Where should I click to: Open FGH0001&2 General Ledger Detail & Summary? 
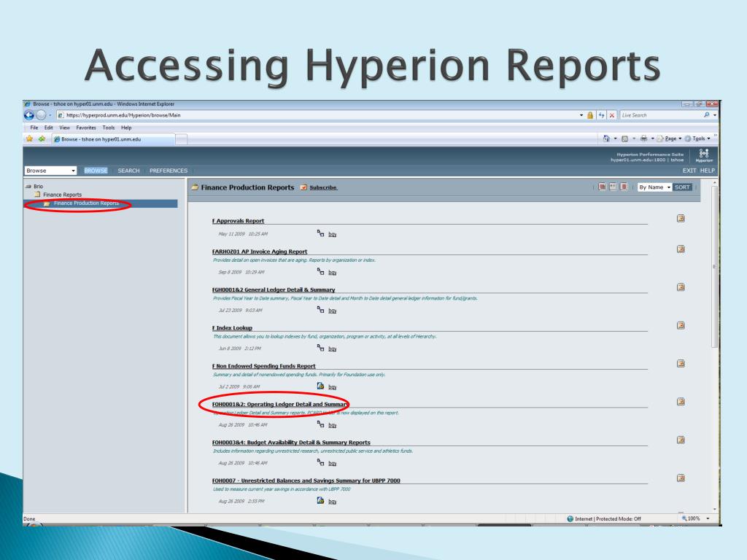pos(274,289)
